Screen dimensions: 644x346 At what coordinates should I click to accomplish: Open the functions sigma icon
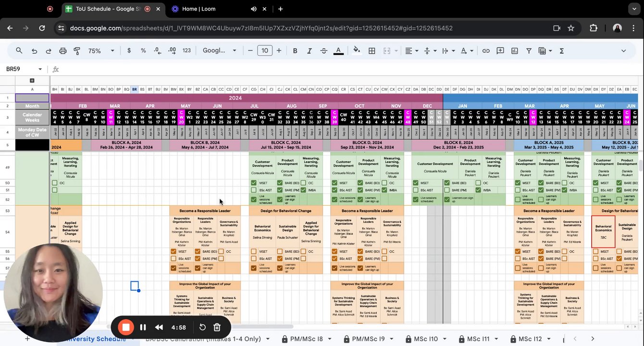pyautogui.click(x=561, y=51)
